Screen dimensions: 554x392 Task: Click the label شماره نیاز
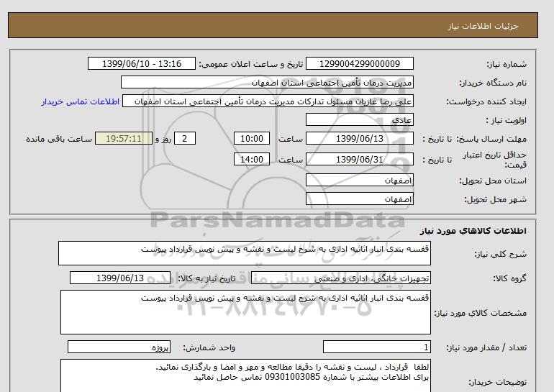[x=507, y=64]
